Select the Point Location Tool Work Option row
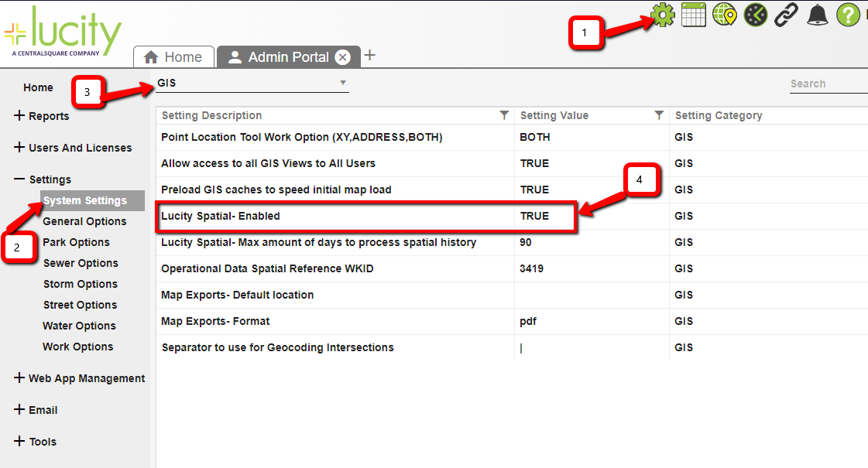 [x=512, y=137]
